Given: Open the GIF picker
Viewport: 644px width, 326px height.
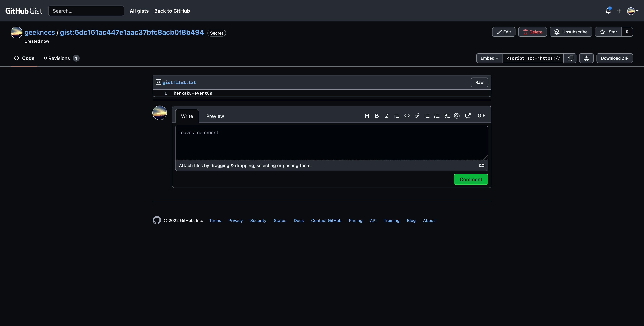Looking at the screenshot, I should pos(481,115).
